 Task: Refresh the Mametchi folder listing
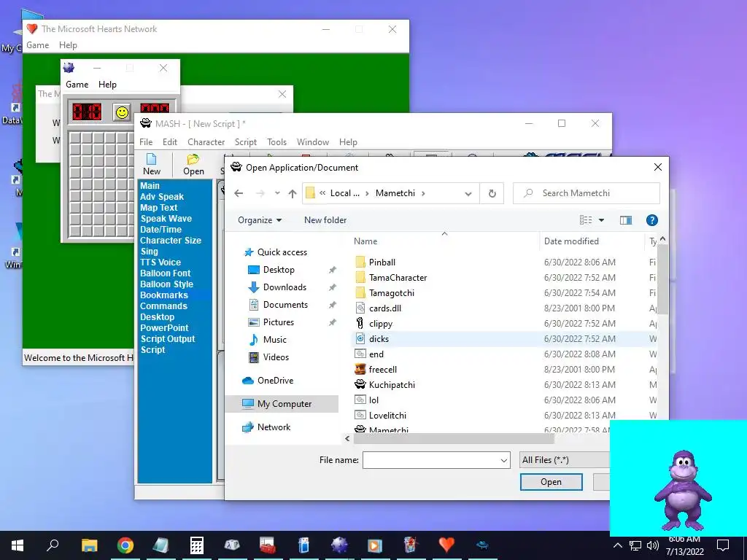(492, 193)
